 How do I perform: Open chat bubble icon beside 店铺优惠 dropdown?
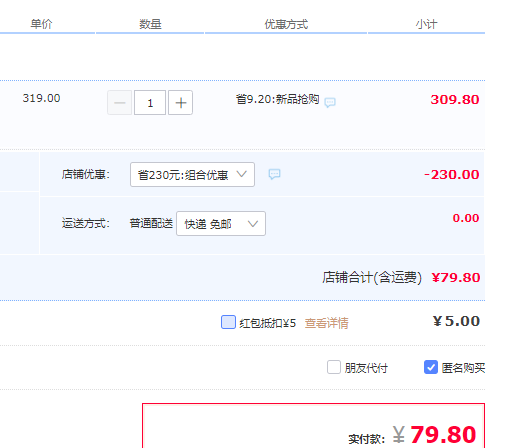(x=274, y=174)
